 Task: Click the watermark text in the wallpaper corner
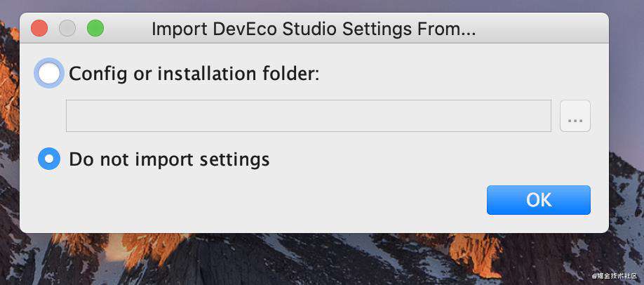[x=616, y=274]
